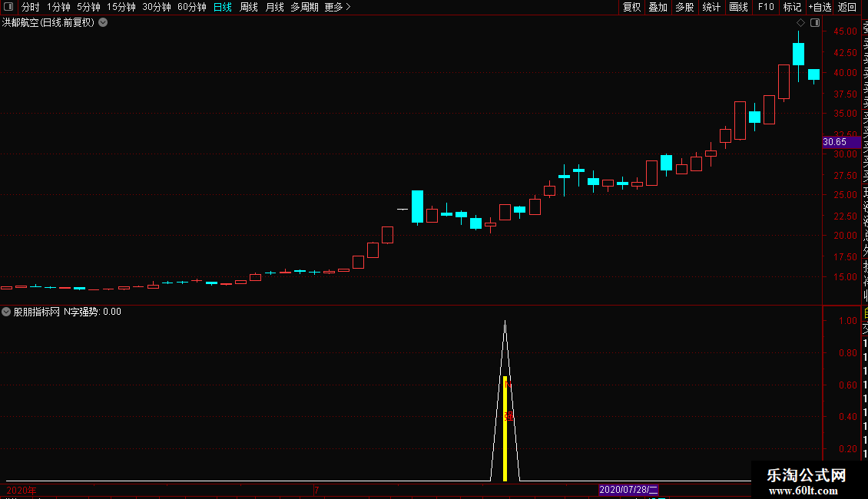This screenshot has height=499, width=868.
Task: Collapse the N字强势 indicator dropdown arrow
Action: coord(6,312)
